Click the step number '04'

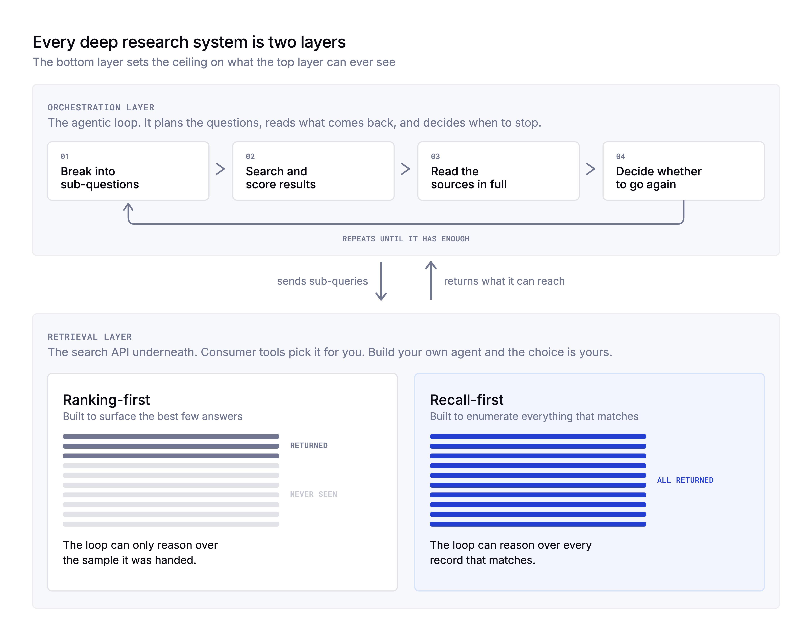pyautogui.click(x=621, y=156)
